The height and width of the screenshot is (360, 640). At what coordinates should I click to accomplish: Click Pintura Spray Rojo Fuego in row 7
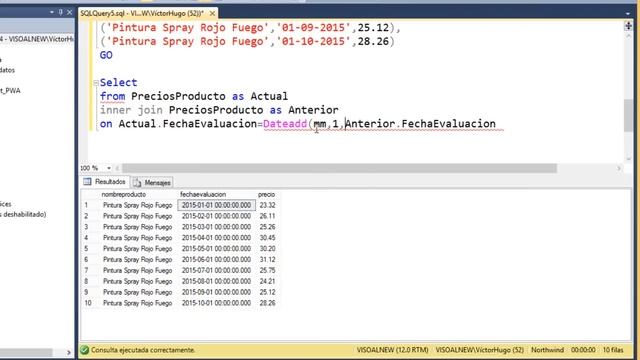click(x=138, y=270)
